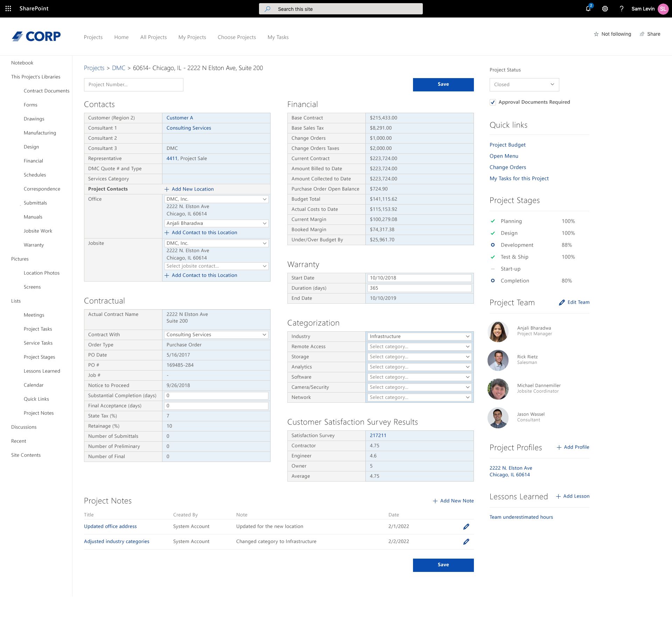Uncheck Approval Documents Required checkbox
672x622 pixels.
click(493, 102)
